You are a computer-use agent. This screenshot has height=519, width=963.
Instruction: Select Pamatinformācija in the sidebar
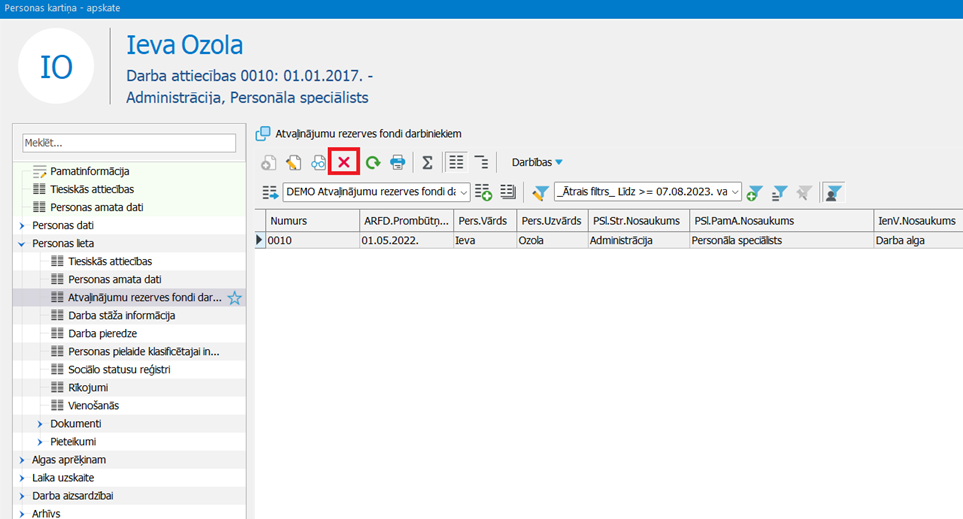[90, 171]
